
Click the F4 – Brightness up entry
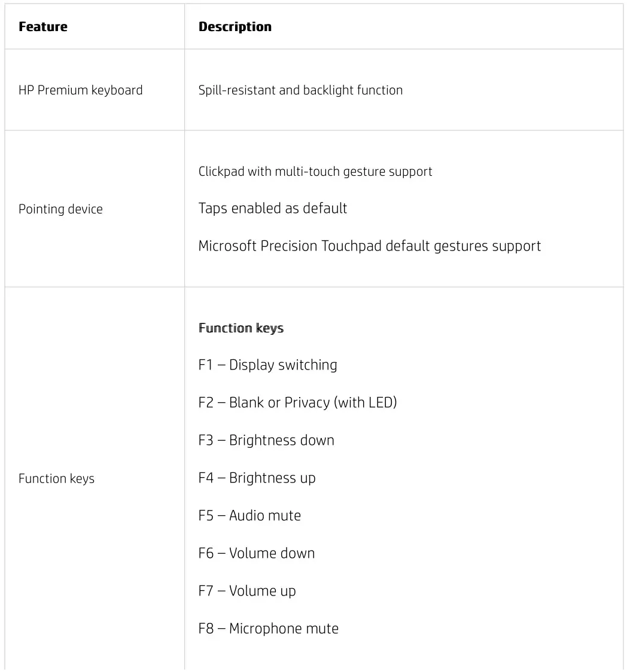257,478
